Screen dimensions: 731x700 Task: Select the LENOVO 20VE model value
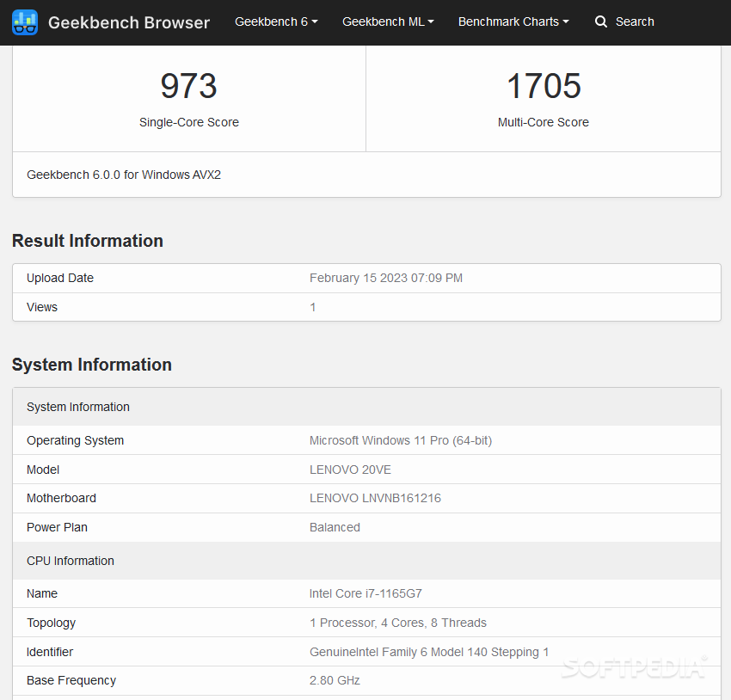tap(350, 470)
